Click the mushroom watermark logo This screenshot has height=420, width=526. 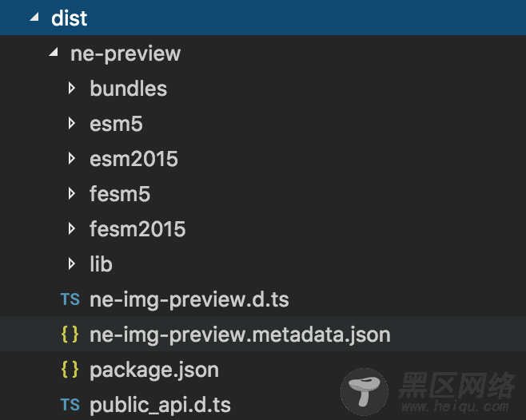pos(365,391)
